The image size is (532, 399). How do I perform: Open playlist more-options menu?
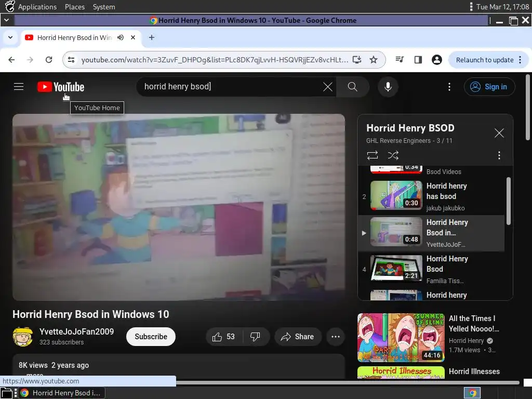(x=499, y=155)
